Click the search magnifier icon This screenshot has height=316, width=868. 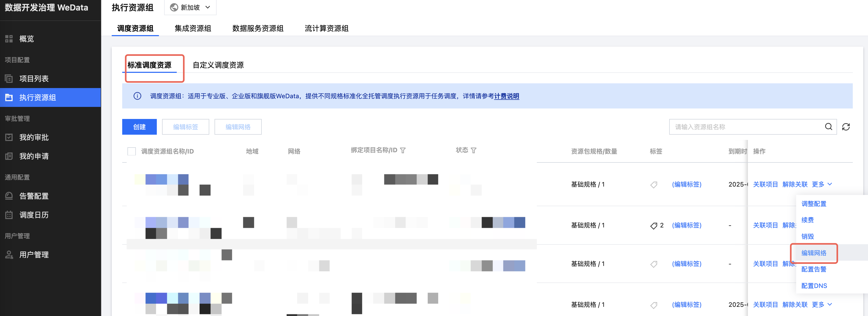click(828, 127)
